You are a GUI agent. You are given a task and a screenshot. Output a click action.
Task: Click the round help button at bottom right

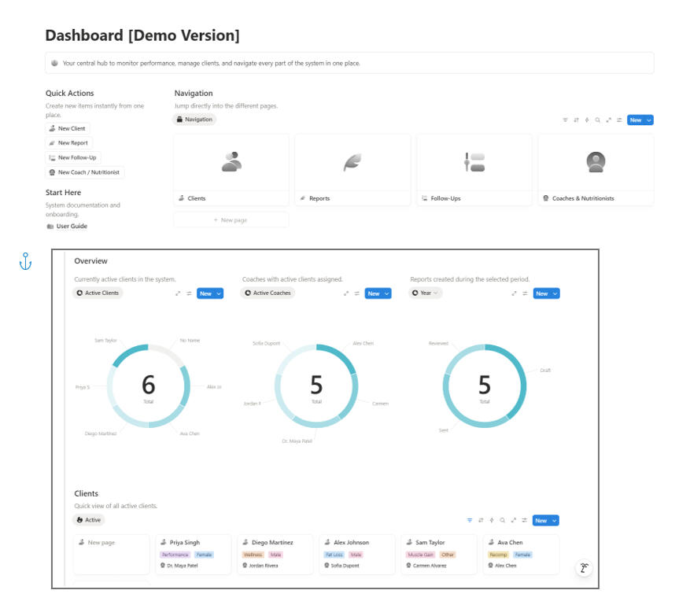click(584, 568)
